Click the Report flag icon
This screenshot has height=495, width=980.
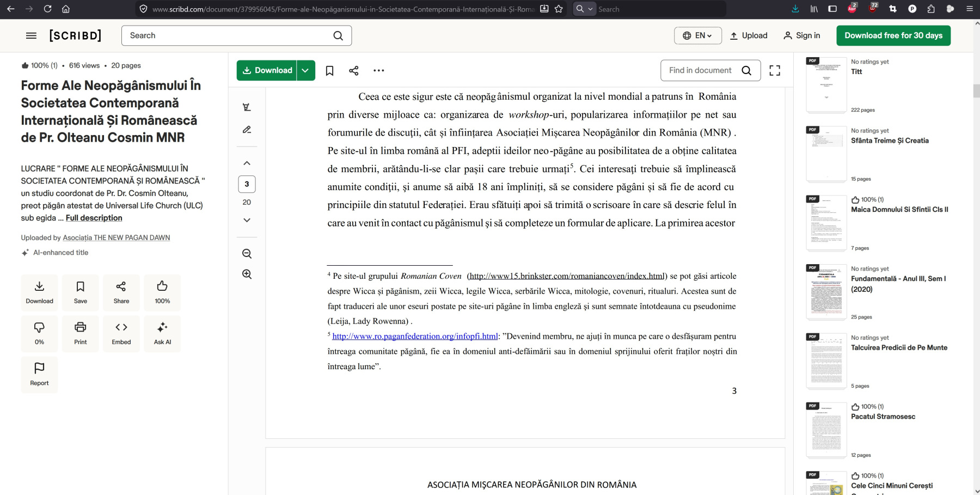(x=39, y=374)
